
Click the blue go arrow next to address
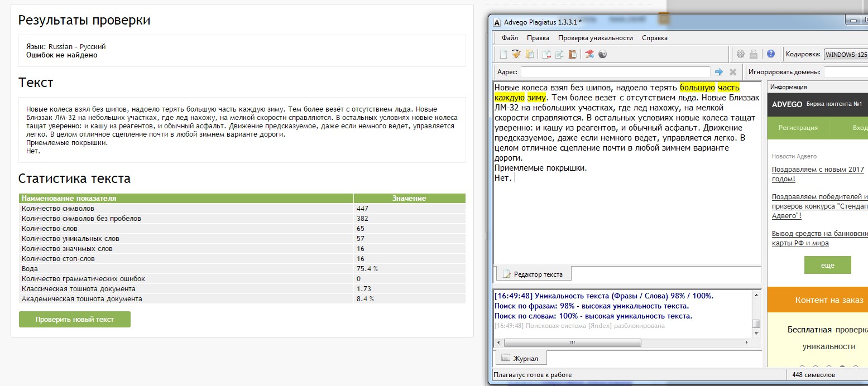tap(719, 72)
